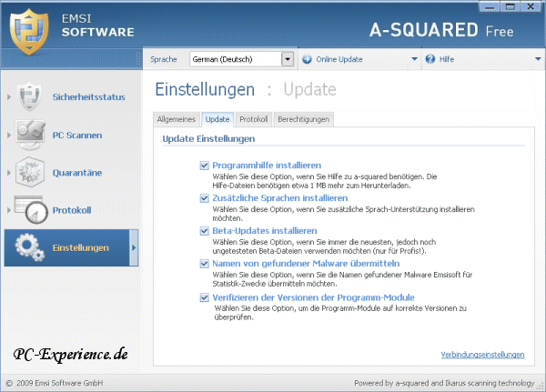
Task: Switch to the Allgemeines tab
Action: (x=177, y=119)
